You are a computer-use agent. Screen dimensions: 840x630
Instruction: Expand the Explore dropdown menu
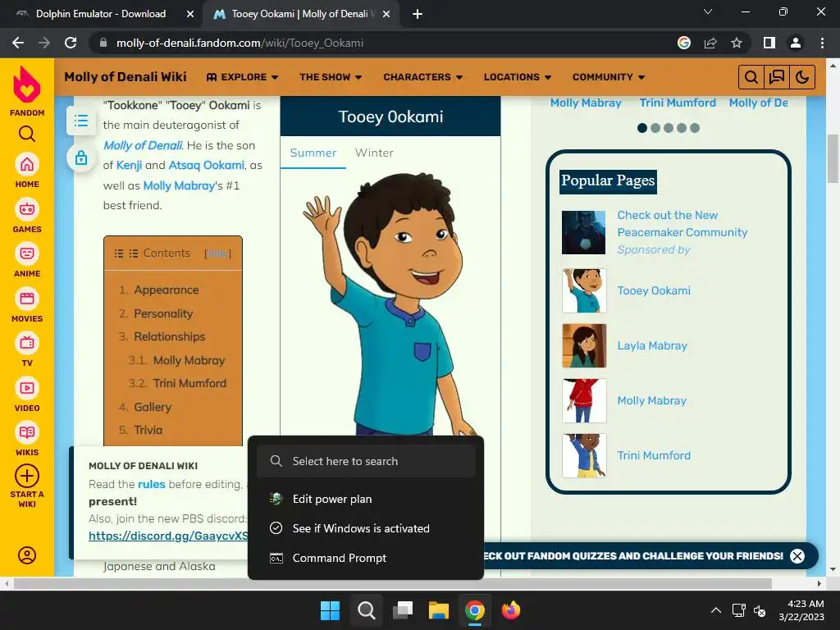[242, 77]
